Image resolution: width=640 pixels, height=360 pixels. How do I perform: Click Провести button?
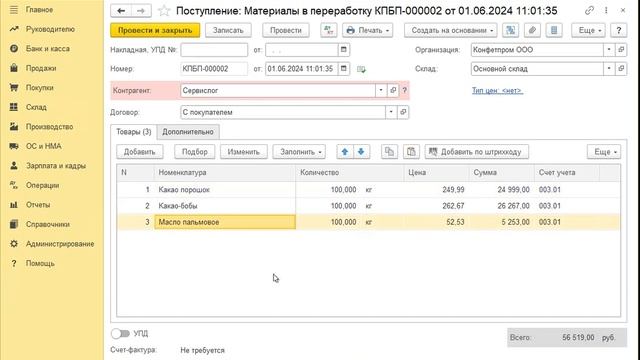pyautogui.click(x=286, y=30)
